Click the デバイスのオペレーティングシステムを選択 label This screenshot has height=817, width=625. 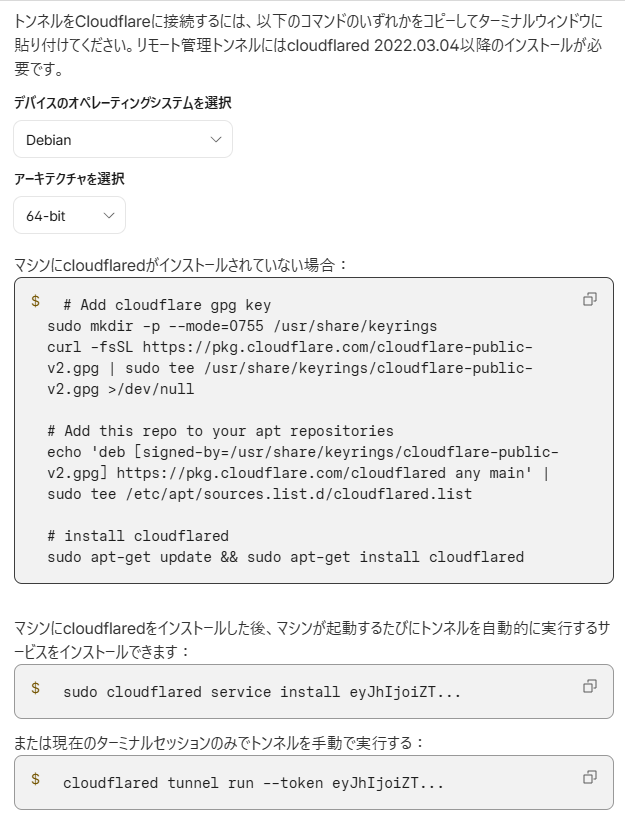(x=122, y=103)
